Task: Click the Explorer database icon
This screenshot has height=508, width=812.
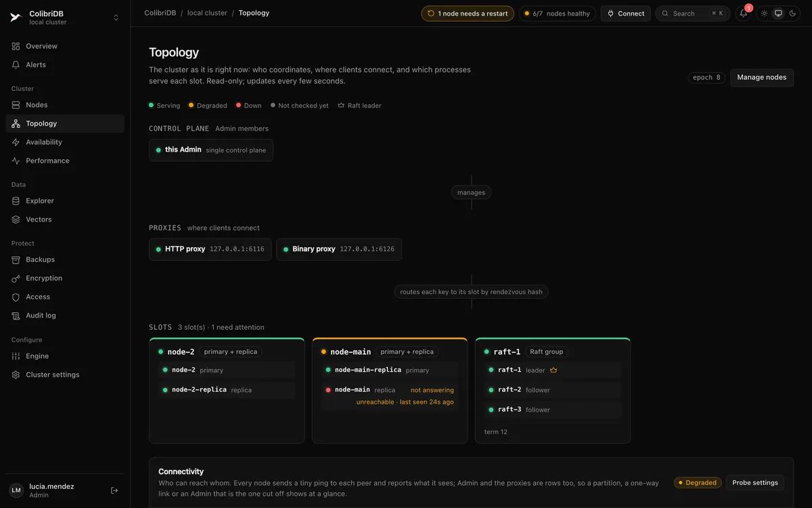Action: tap(16, 201)
